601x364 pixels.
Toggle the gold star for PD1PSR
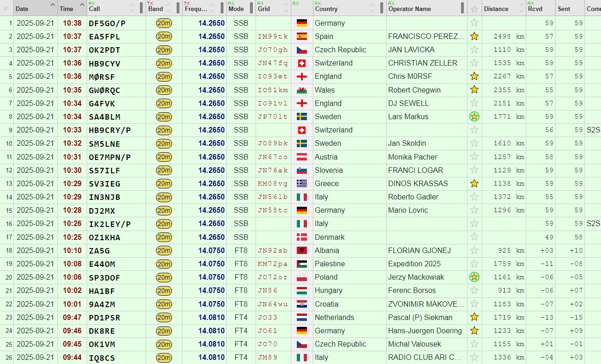(474, 317)
